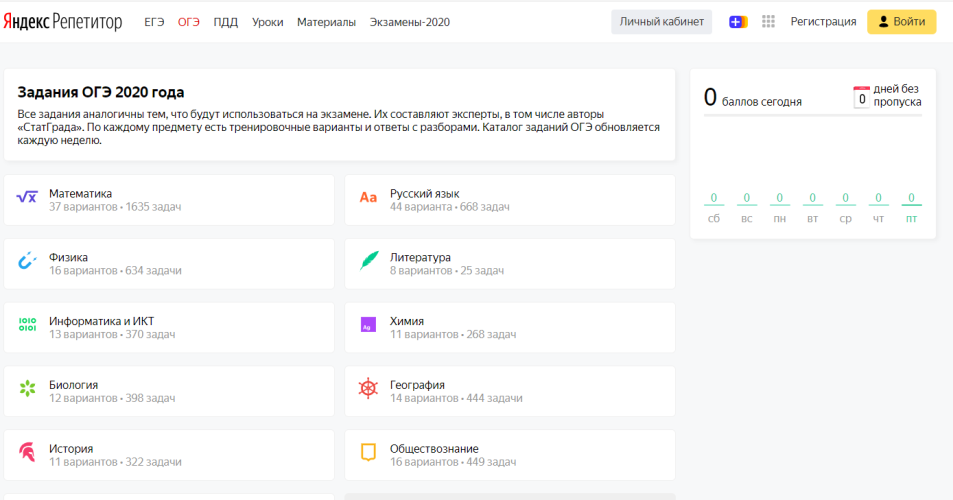The image size is (953, 500).
Task: Click the Регистрация link
Action: click(x=823, y=22)
